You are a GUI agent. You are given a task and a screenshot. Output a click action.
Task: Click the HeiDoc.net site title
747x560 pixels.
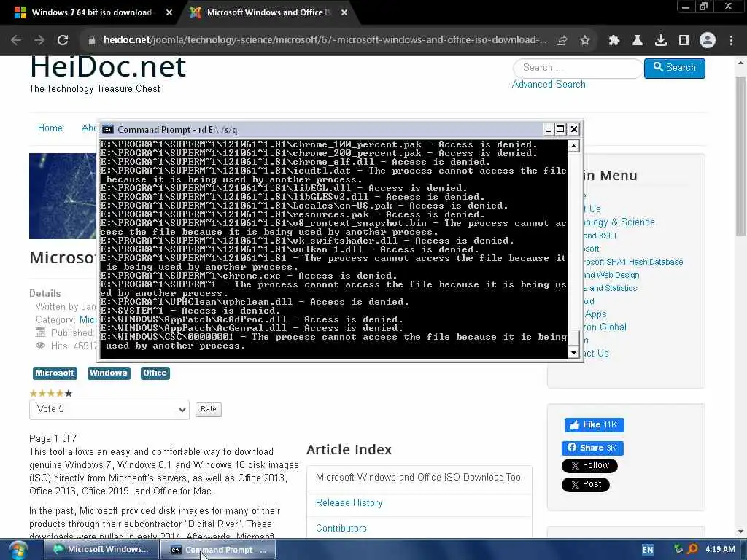[x=108, y=66]
